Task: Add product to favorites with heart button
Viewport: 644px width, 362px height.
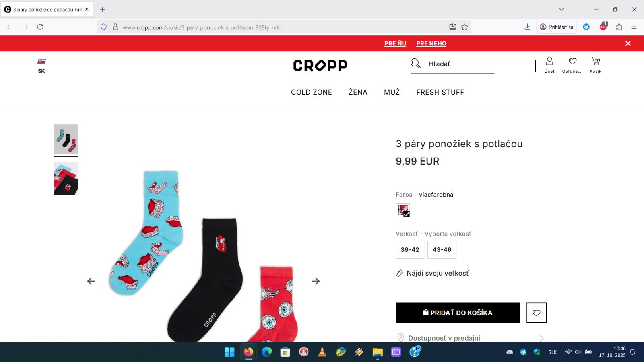Action: [x=537, y=313]
